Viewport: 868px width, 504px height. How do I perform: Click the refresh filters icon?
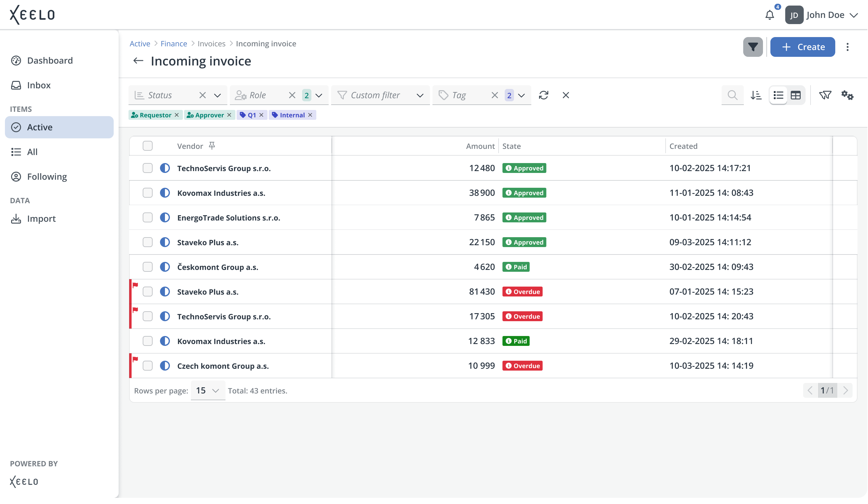pos(544,95)
